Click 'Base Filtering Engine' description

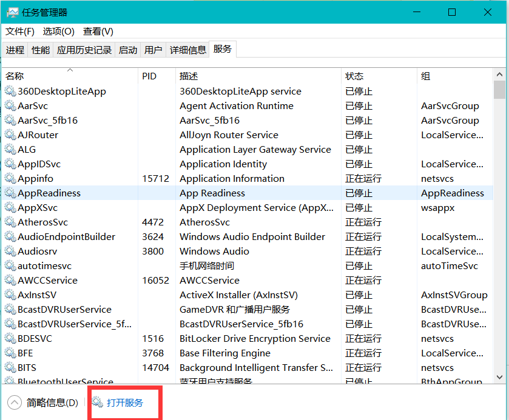click(x=225, y=353)
